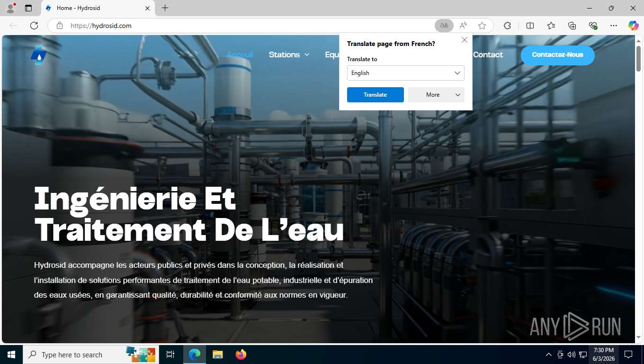
Task: Click the Ingénierie Et Traitement De L'eau heading
Action: tap(189, 214)
